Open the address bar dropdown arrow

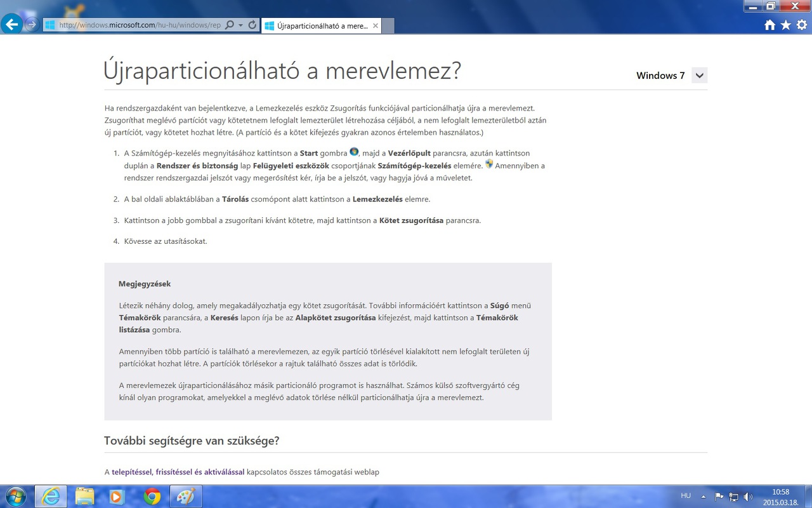[x=241, y=25]
